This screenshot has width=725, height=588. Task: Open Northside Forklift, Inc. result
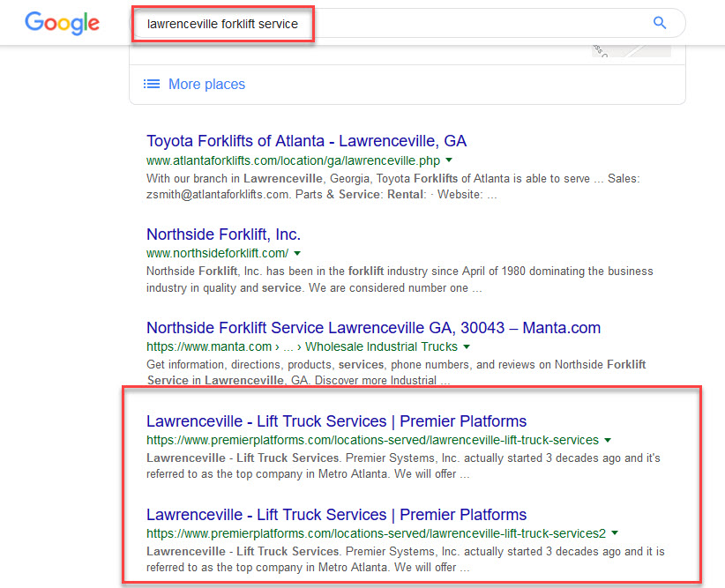223,234
